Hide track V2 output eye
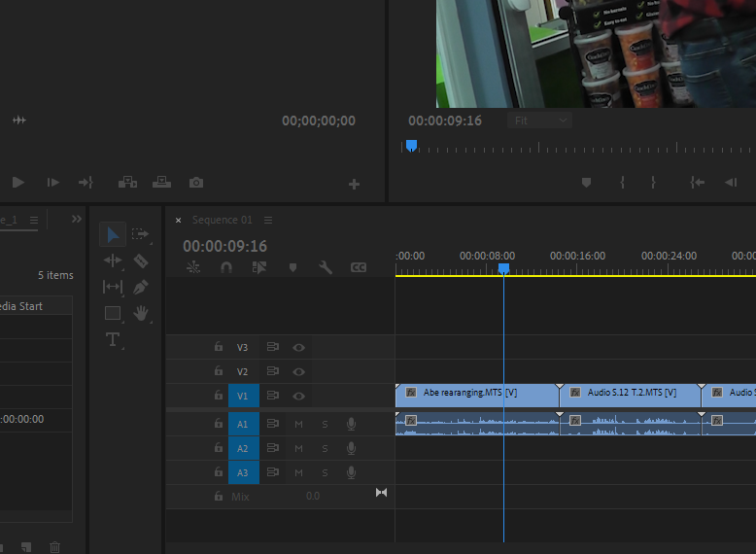The height and width of the screenshot is (554, 756). tap(298, 371)
